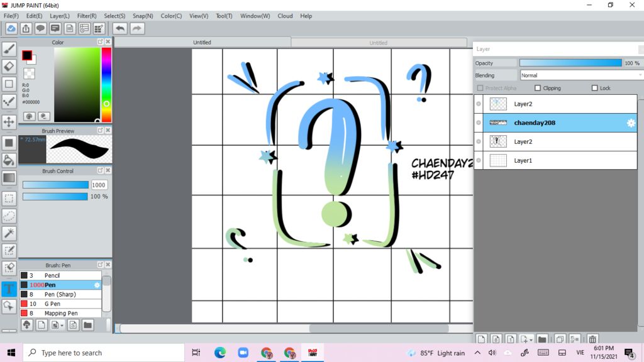
Task: Click the transparent color swatch
Action: (x=29, y=74)
